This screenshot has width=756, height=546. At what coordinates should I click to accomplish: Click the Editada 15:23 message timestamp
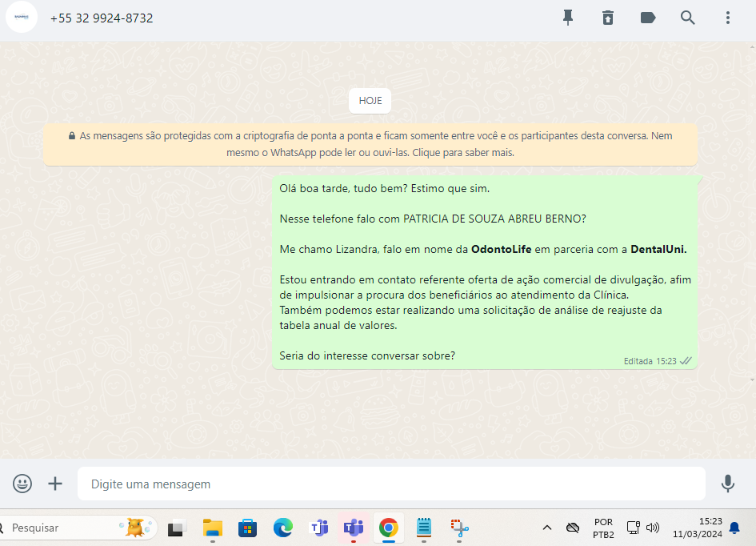pyautogui.click(x=650, y=361)
